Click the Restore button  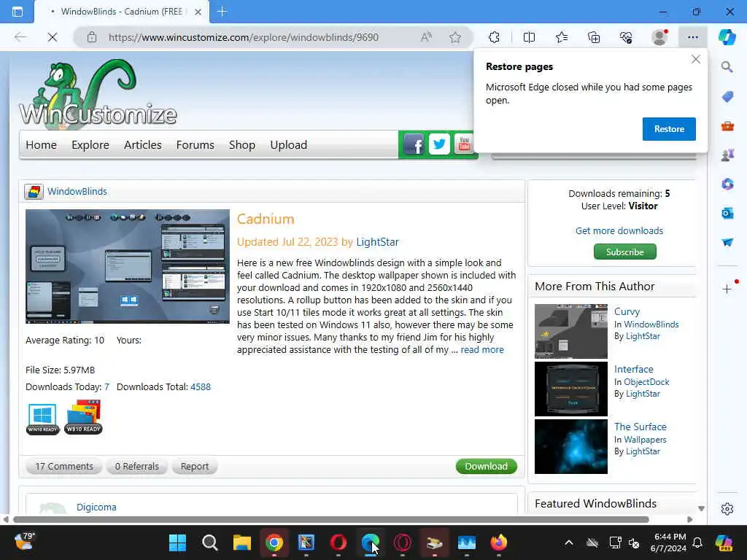[669, 129]
